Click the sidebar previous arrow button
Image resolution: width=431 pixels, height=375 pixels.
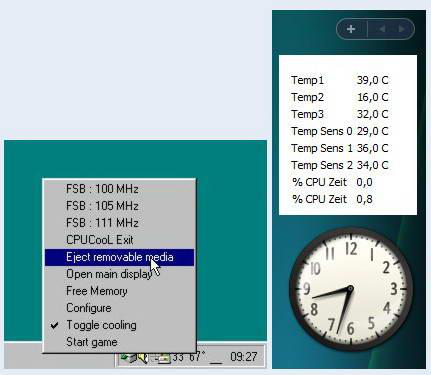tap(382, 29)
